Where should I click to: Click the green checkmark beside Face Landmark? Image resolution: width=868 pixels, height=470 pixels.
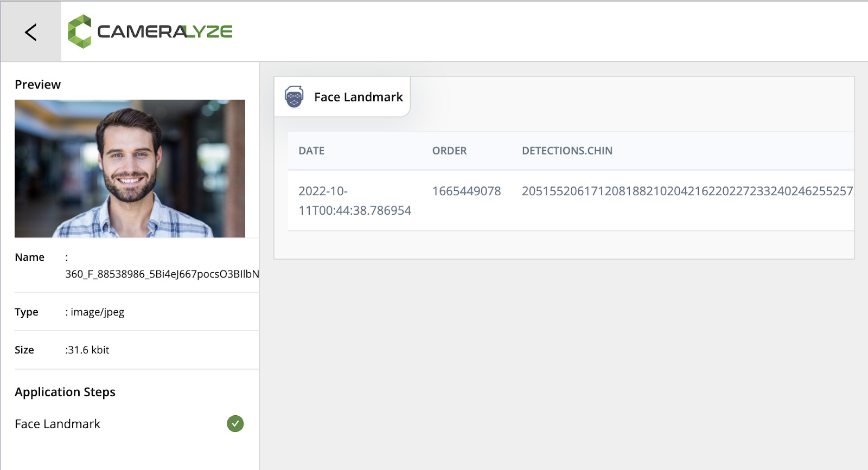(x=235, y=423)
